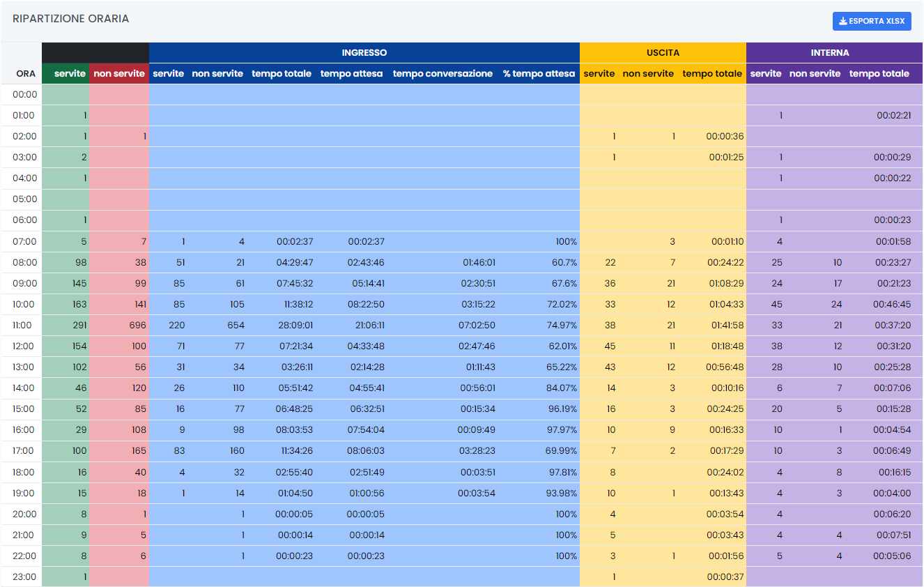Select the INTERNA group header
Screen dimensions: 924x587
click(x=830, y=53)
